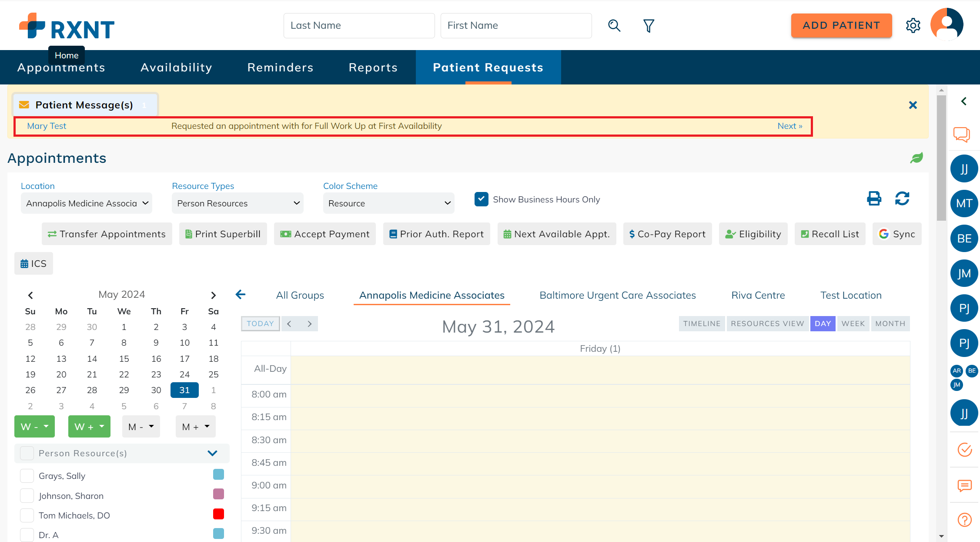
Task: Click the Next » message link
Action: (790, 126)
